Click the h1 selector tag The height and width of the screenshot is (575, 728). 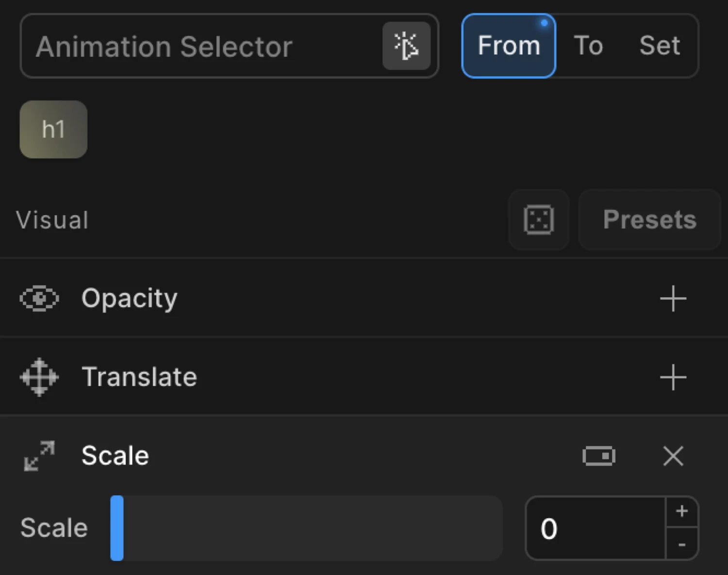tap(53, 129)
